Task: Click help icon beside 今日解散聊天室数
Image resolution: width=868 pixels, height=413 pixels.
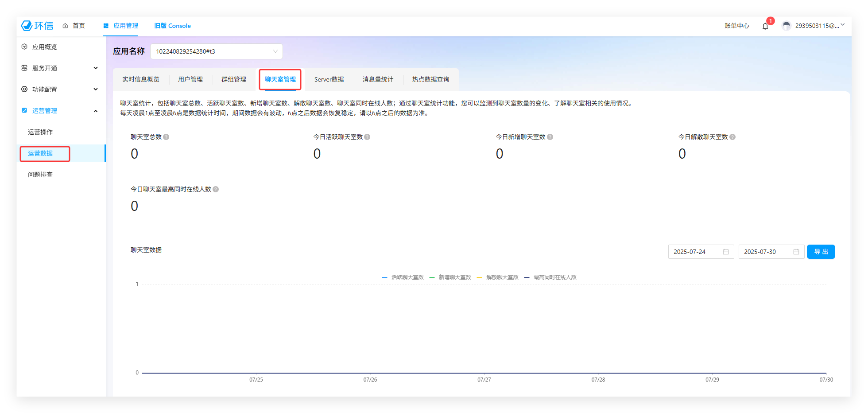Action: coord(732,137)
